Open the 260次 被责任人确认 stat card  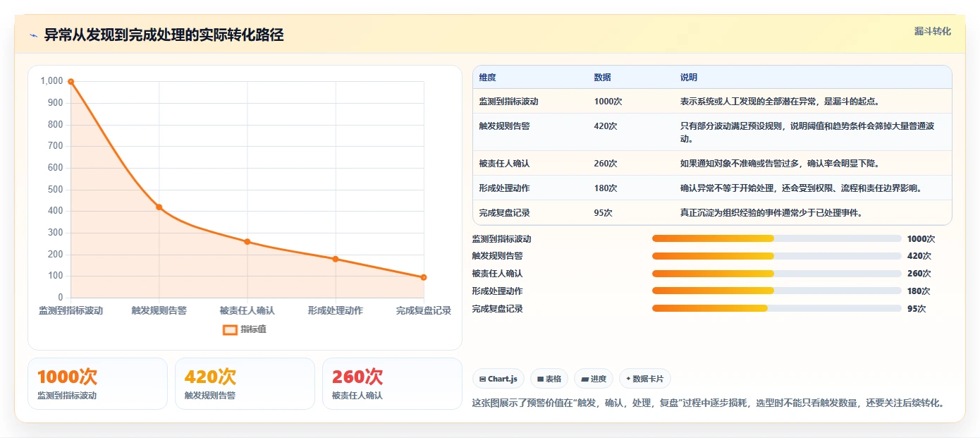pyautogui.click(x=392, y=384)
